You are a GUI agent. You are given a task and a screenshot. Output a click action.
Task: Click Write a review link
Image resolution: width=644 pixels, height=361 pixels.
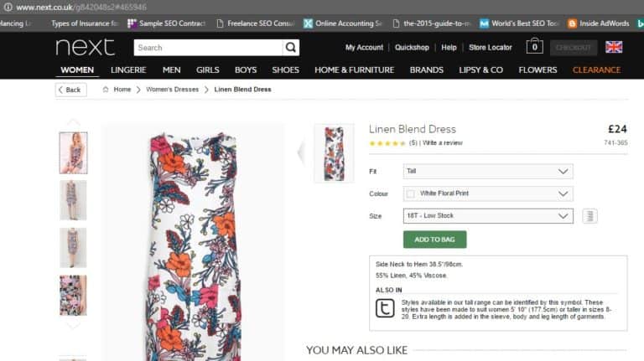point(443,142)
